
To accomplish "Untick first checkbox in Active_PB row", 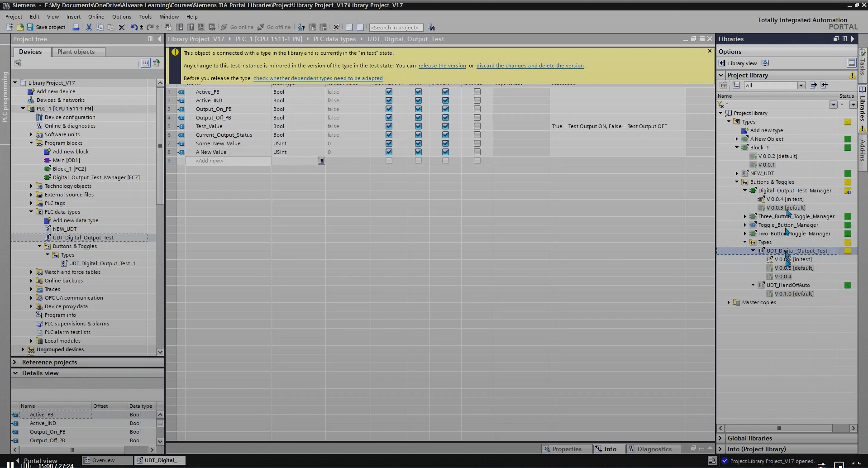I will point(389,92).
